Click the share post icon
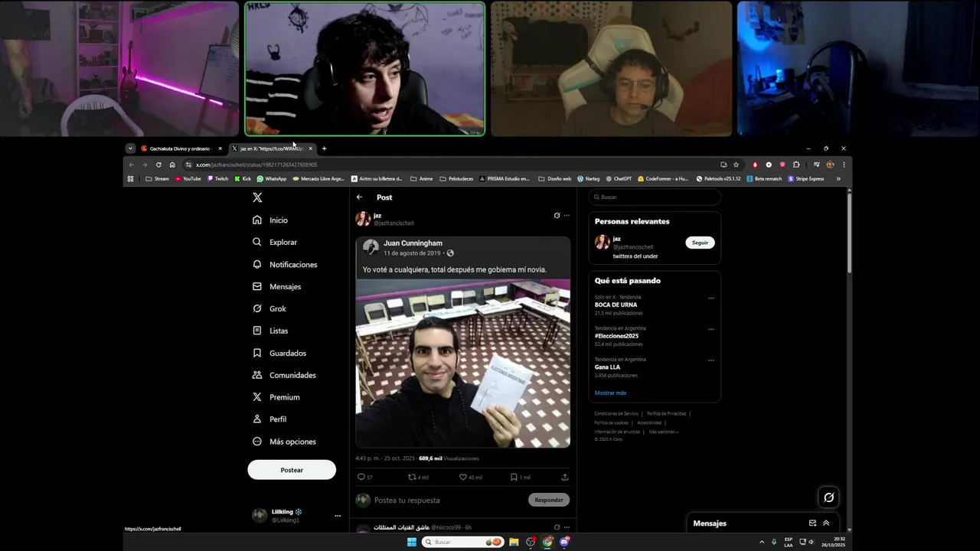This screenshot has width=980, height=551. tap(565, 477)
